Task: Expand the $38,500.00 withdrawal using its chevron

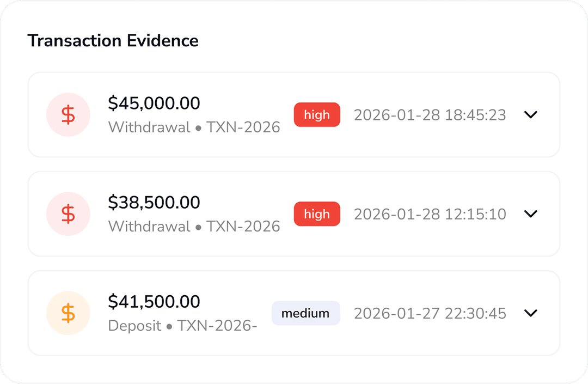Action: 530,214
